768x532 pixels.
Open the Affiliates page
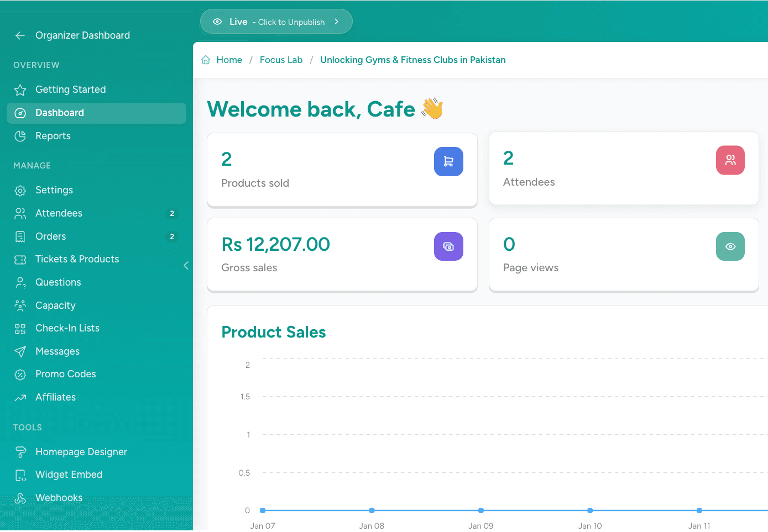pos(96,398)
